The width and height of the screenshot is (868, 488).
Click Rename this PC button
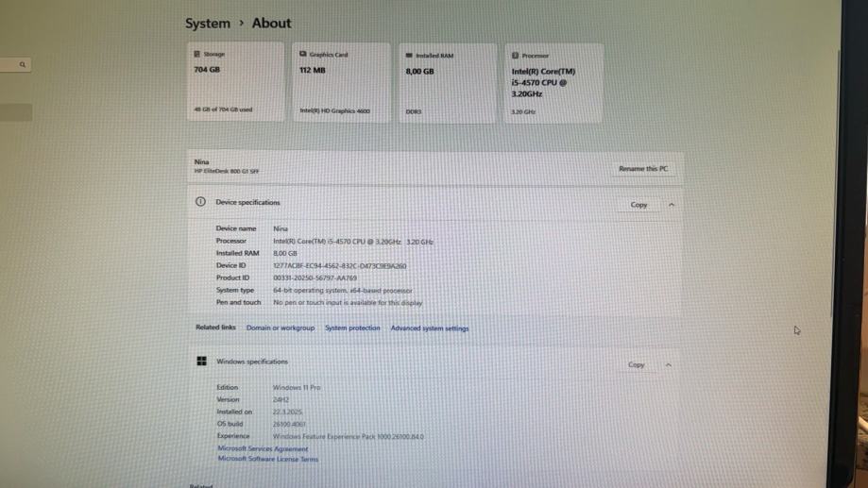coord(643,169)
